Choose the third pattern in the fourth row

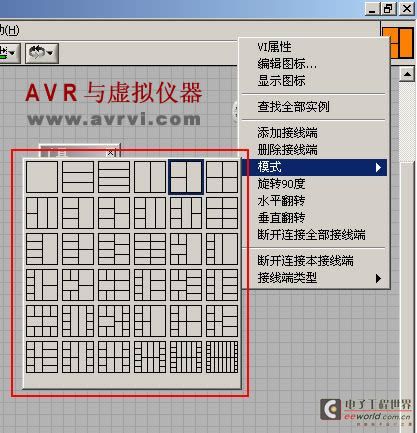[114, 285]
